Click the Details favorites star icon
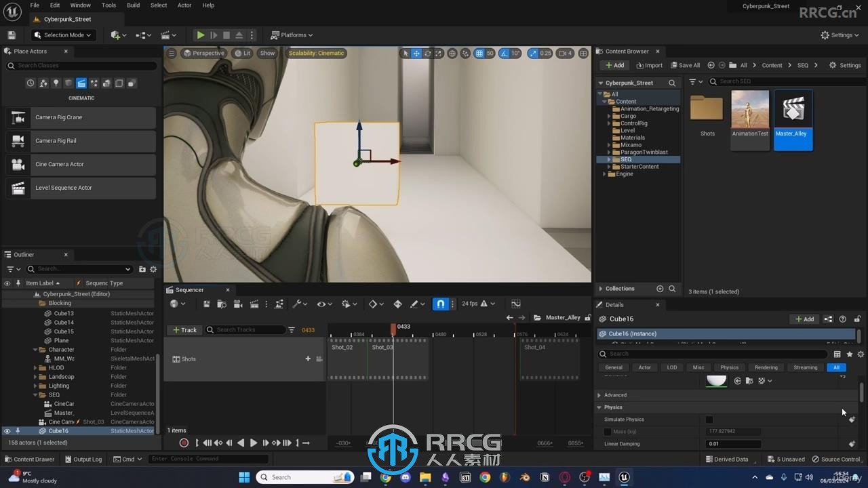 click(849, 354)
